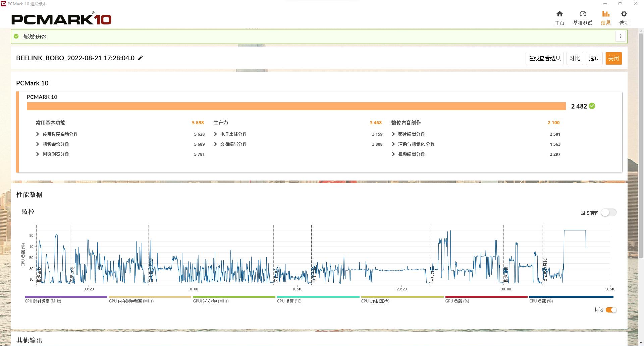This screenshot has width=644, height=346.
Task: Disable the 标记 markers toggle
Action: tap(611, 310)
